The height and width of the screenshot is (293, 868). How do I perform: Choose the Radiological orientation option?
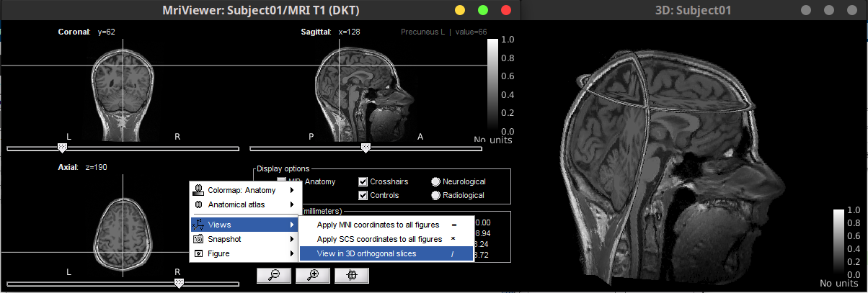[435, 195]
